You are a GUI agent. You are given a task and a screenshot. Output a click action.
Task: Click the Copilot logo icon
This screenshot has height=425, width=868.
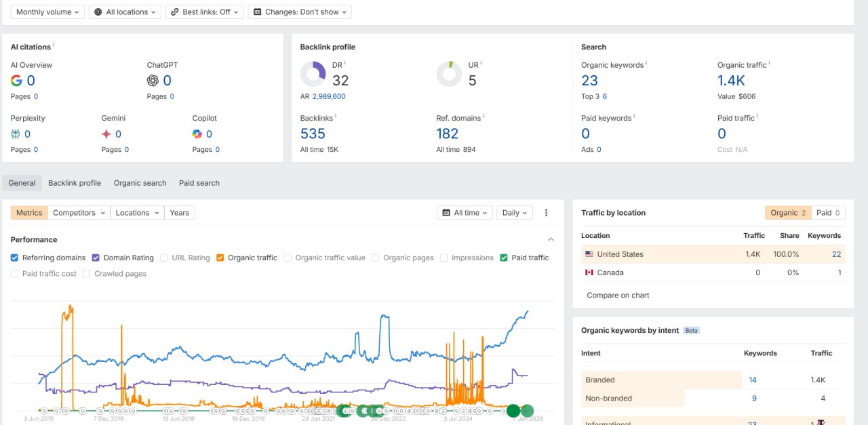coord(197,134)
